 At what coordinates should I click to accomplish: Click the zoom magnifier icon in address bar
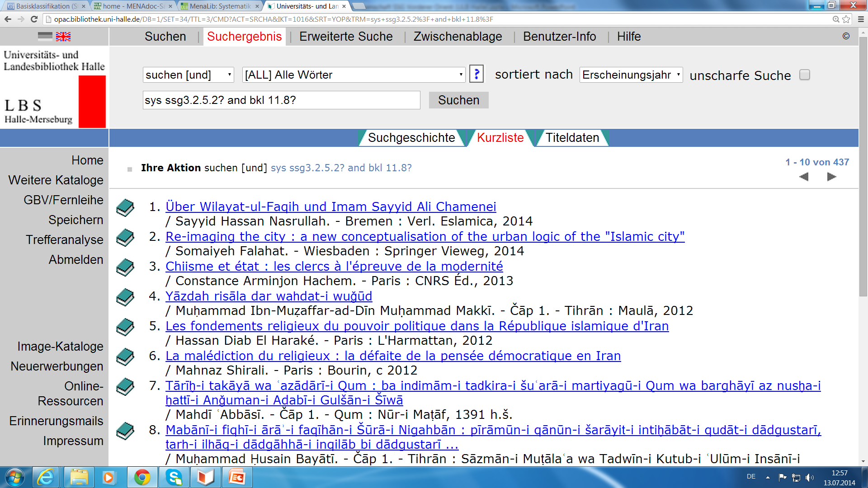pyautogui.click(x=836, y=19)
